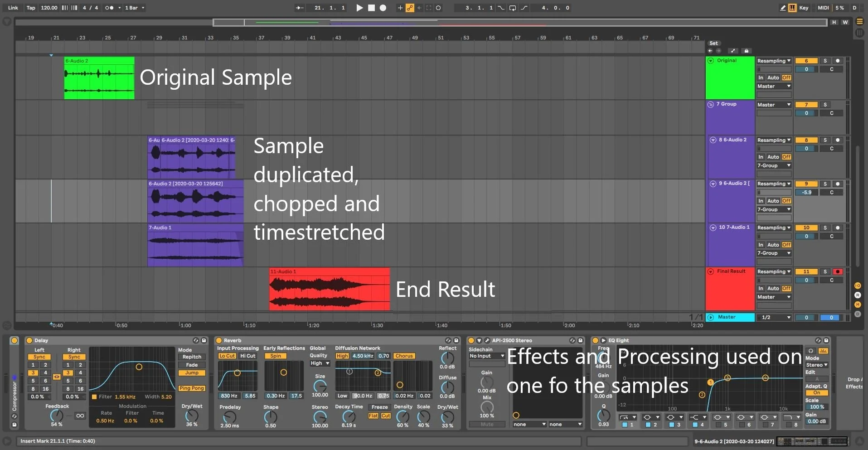Viewport: 868px width, 450px height.
Task: Start the Arrangement Record button
Action: (383, 8)
